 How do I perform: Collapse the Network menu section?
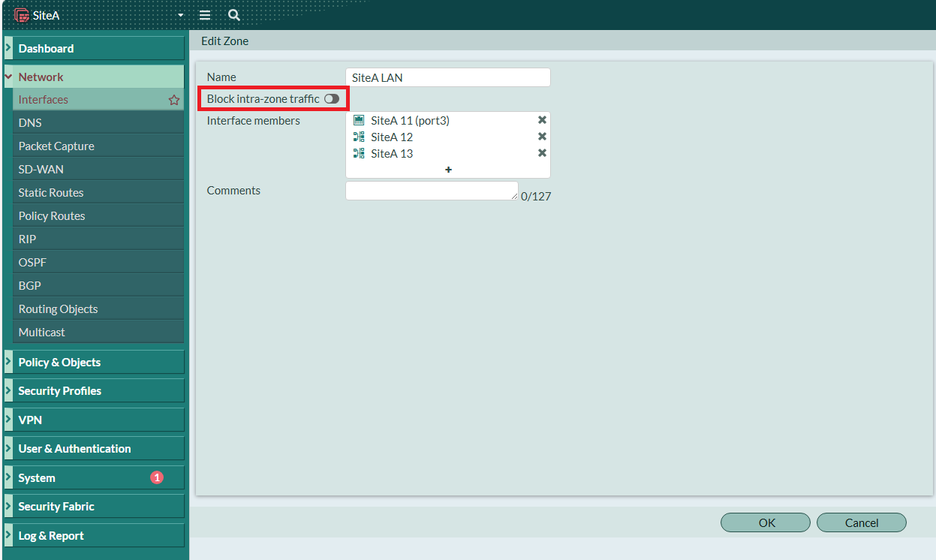coord(94,77)
